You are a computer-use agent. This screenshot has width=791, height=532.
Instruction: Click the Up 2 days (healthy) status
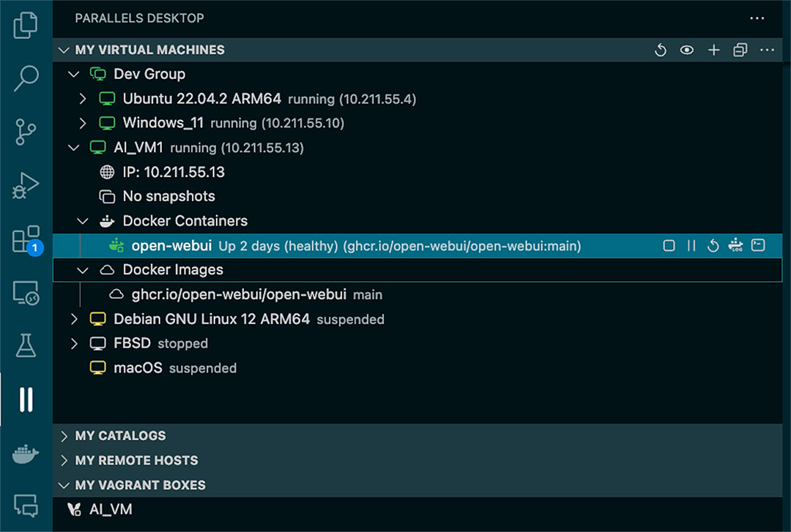tap(278, 246)
